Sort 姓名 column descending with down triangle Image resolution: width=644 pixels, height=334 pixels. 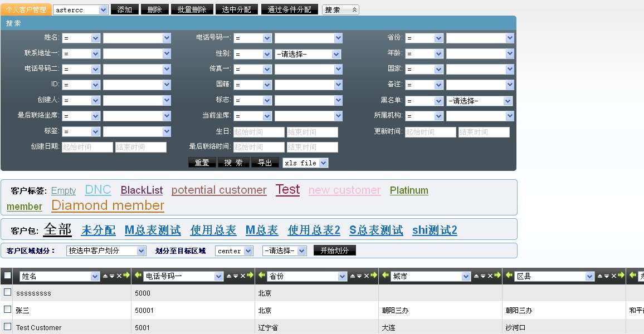click(x=112, y=276)
